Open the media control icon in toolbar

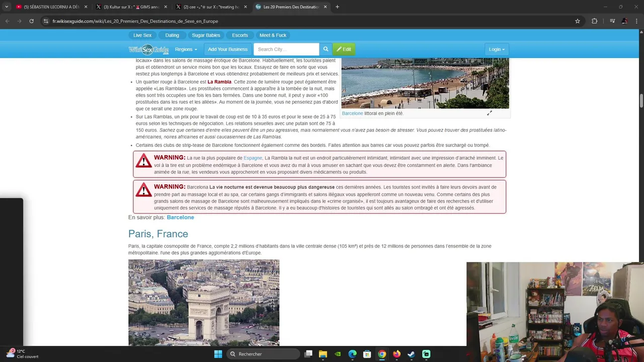pyautogui.click(x=612, y=21)
